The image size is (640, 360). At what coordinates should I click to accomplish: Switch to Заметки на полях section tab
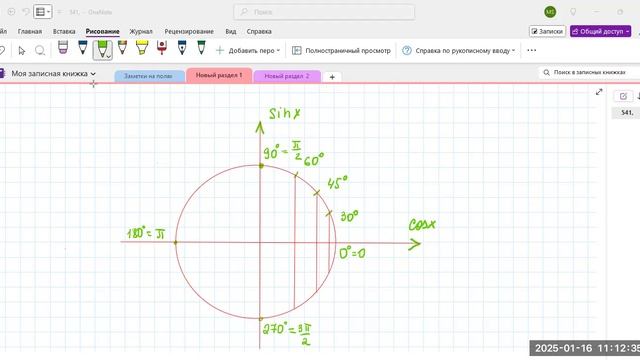click(x=149, y=76)
